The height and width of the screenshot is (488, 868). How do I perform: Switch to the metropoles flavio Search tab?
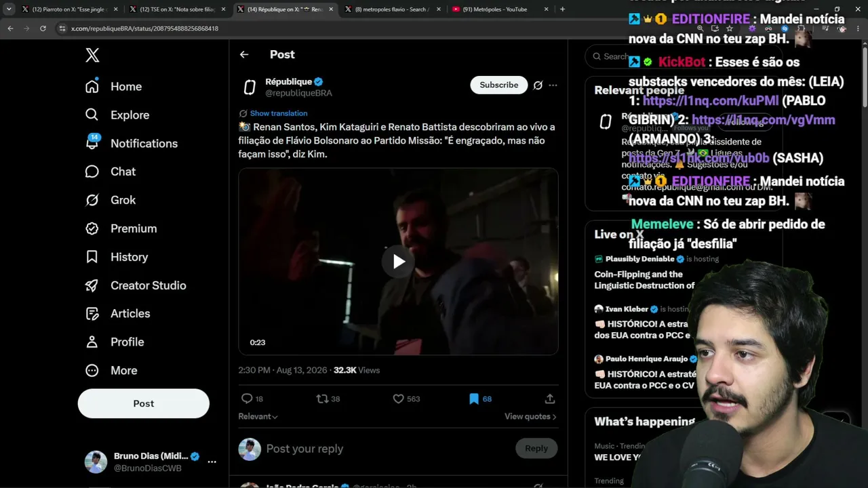click(x=392, y=9)
